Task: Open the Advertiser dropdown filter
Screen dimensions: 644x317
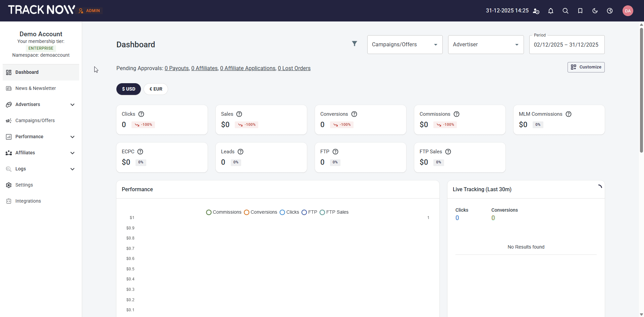Action: [485, 45]
